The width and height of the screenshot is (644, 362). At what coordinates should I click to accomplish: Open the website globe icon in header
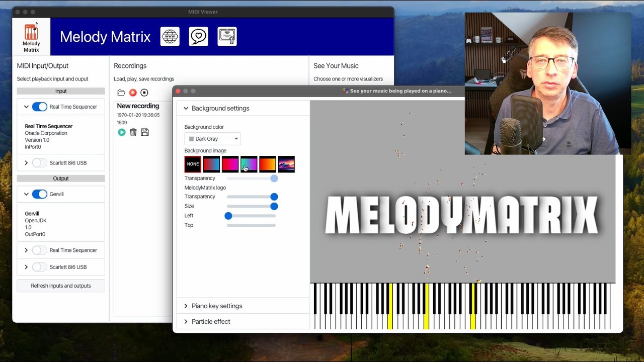[x=170, y=37]
